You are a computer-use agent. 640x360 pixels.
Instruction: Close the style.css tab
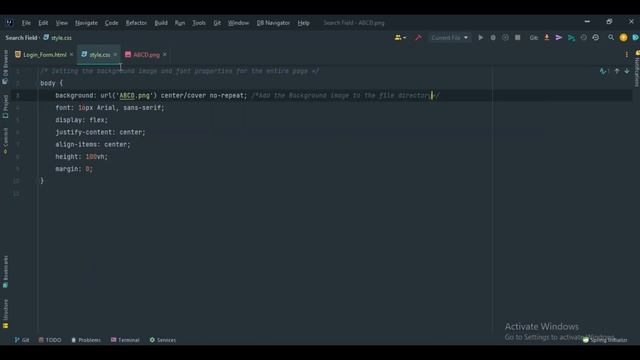pos(115,54)
